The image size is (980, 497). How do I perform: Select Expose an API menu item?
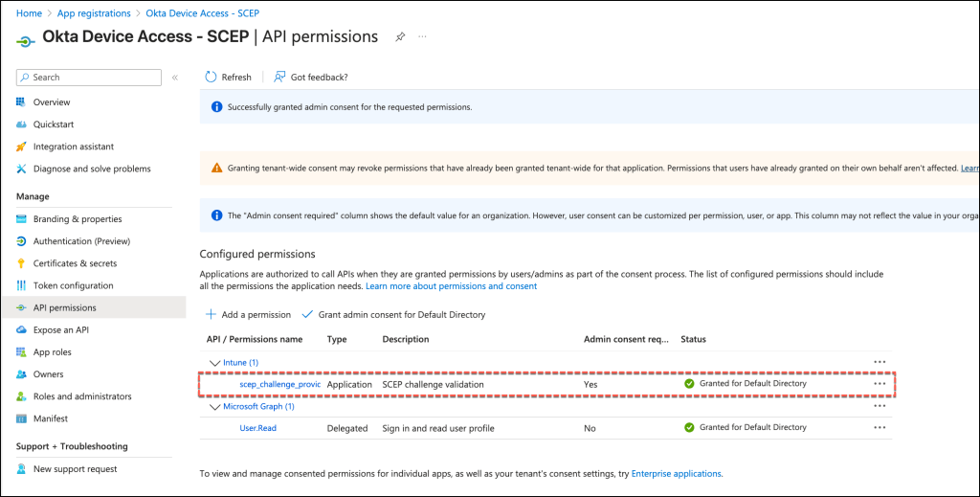point(61,329)
